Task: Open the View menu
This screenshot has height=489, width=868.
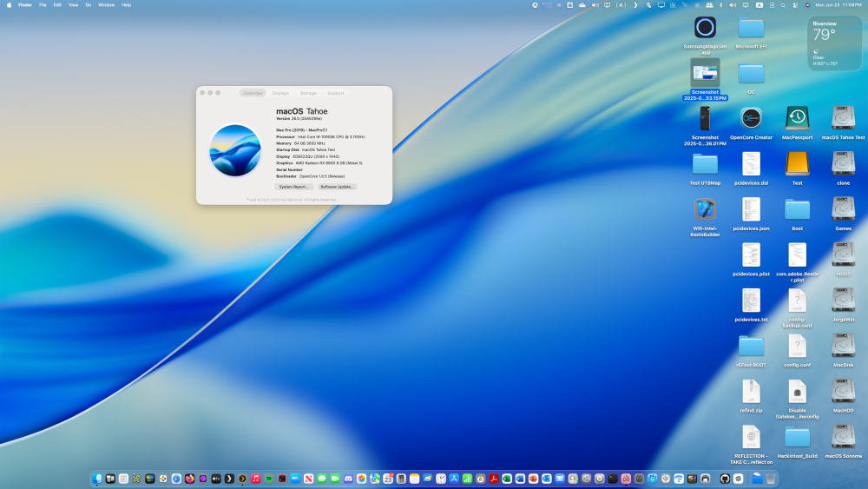Action: pos(73,5)
